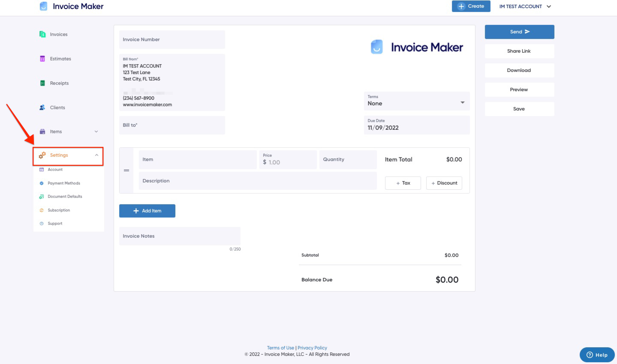Click the large Invoice Maker invoice logo

[x=417, y=47]
